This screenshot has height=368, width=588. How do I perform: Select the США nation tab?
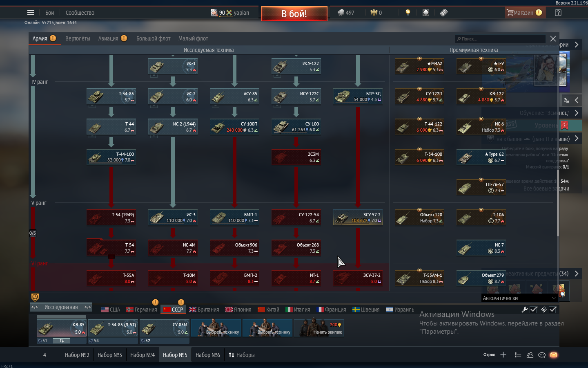(111, 310)
